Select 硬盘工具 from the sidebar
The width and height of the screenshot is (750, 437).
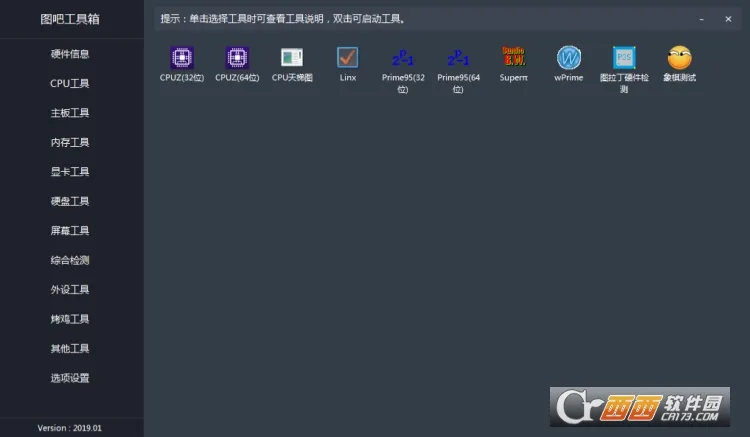pyautogui.click(x=70, y=201)
